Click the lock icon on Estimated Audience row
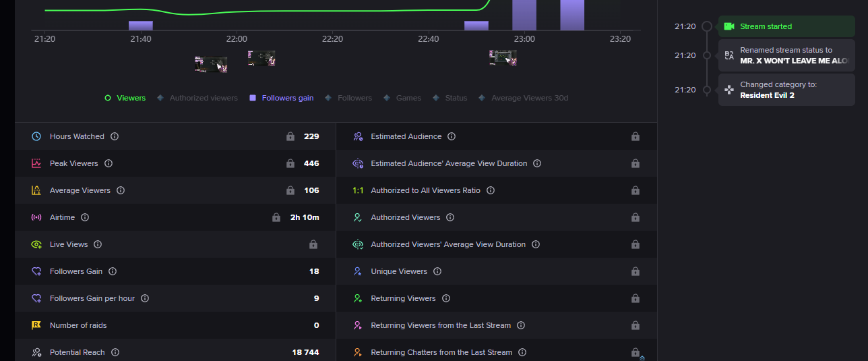 [x=635, y=136]
